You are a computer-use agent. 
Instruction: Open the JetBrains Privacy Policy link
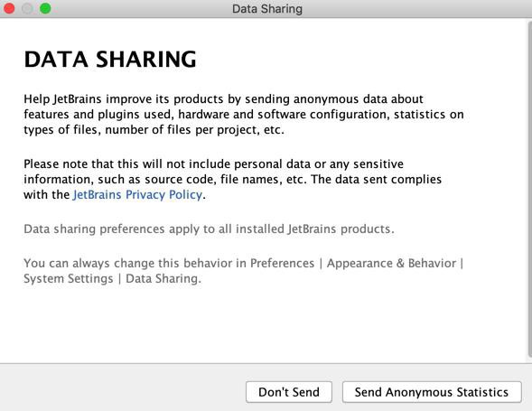coord(137,195)
